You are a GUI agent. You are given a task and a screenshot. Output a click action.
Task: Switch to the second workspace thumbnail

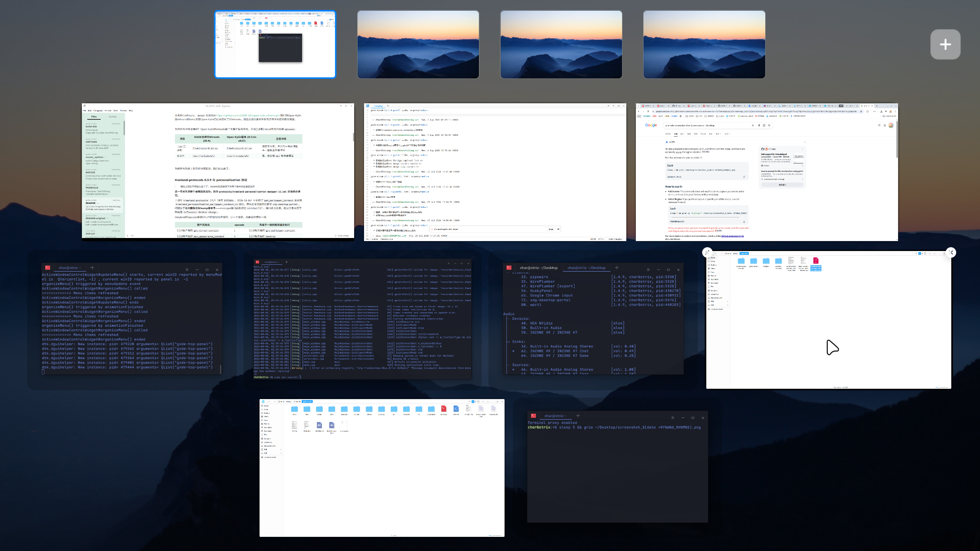click(x=418, y=44)
